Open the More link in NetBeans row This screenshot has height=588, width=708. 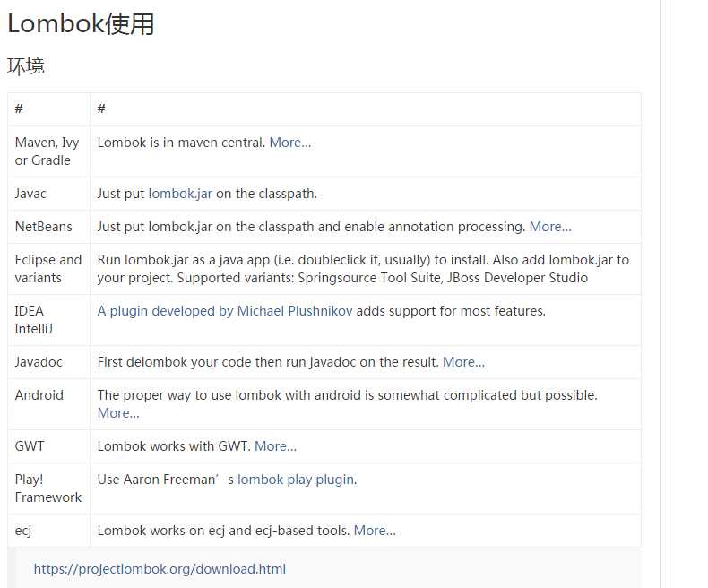click(x=550, y=226)
